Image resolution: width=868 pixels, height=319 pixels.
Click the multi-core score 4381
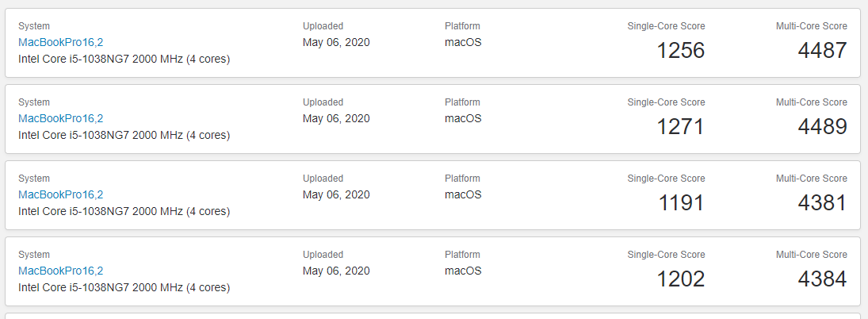(822, 203)
